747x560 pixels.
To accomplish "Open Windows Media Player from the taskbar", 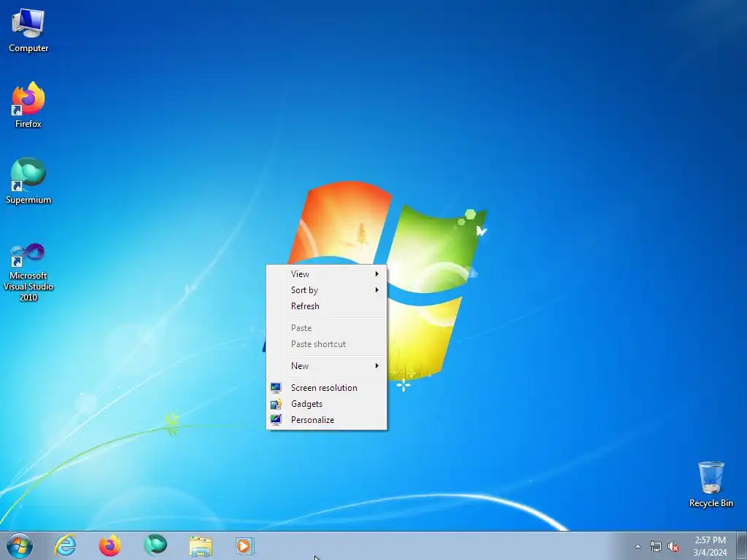I will [x=245, y=545].
